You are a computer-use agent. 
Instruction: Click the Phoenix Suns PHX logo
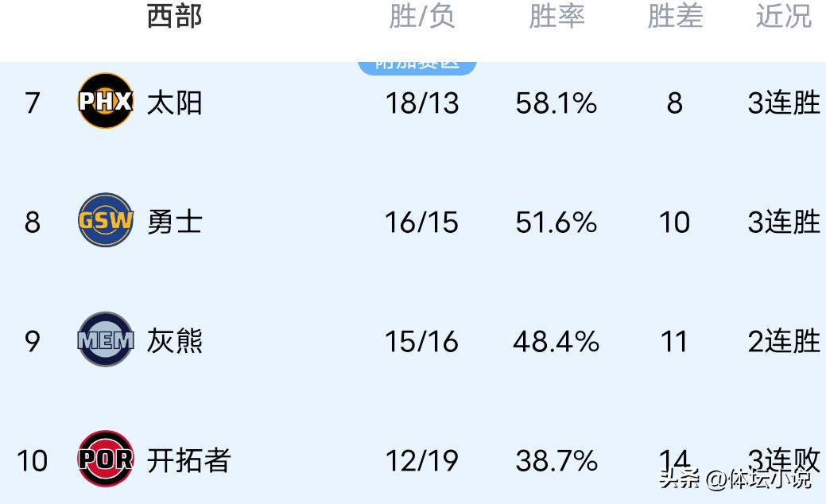pos(105,101)
